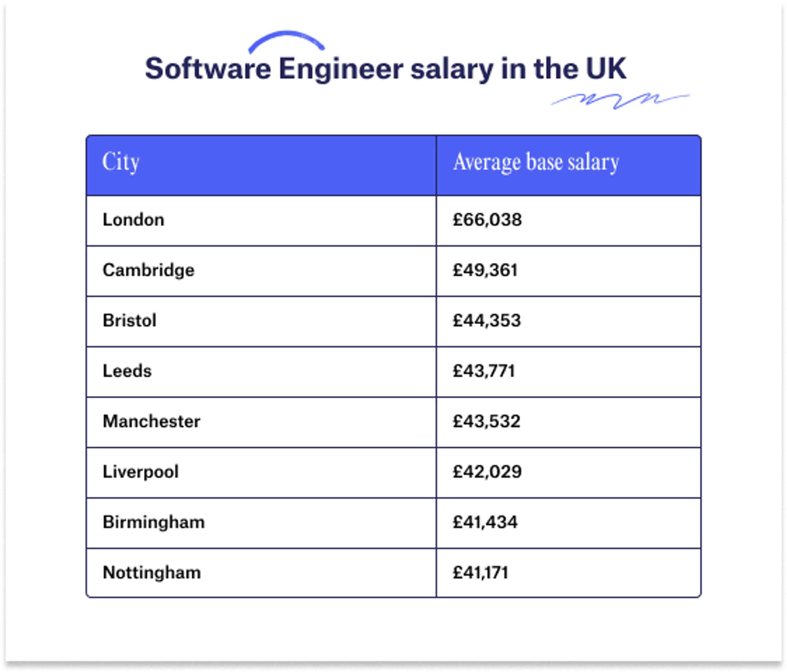Select the Manchester city cell
The height and width of the screenshot is (672, 787).
coord(261,422)
